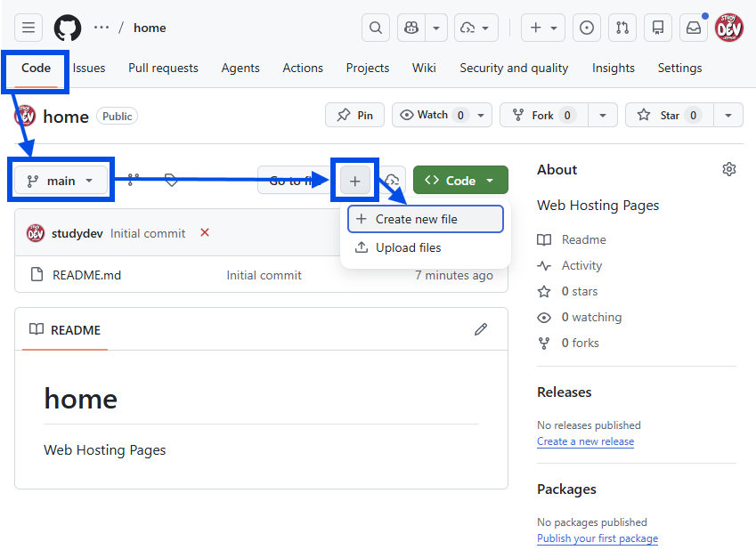The height and width of the screenshot is (558, 756).
Task: Toggle Watch on the repository
Action: tap(433, 115)
